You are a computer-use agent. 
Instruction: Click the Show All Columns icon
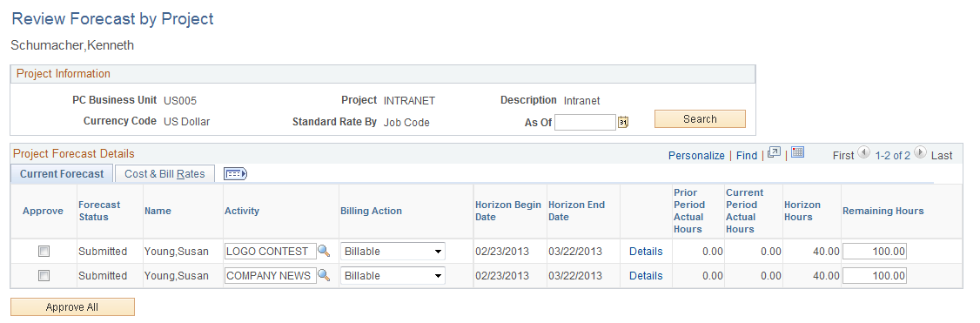coord(236,173)
